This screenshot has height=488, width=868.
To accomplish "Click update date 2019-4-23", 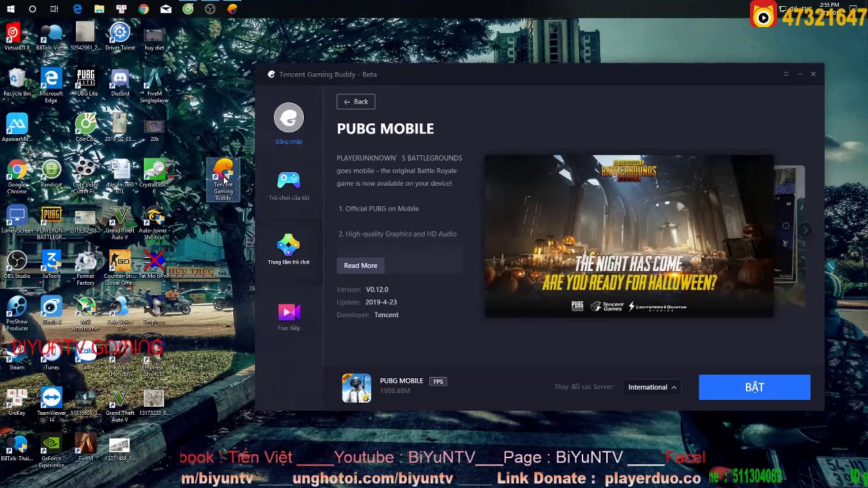I will [381, 302].
